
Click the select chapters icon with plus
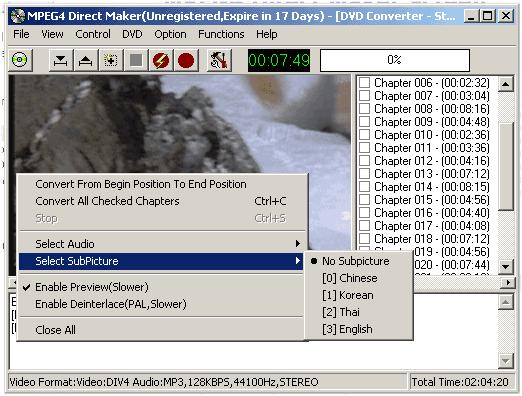click(x=111, y=61)
